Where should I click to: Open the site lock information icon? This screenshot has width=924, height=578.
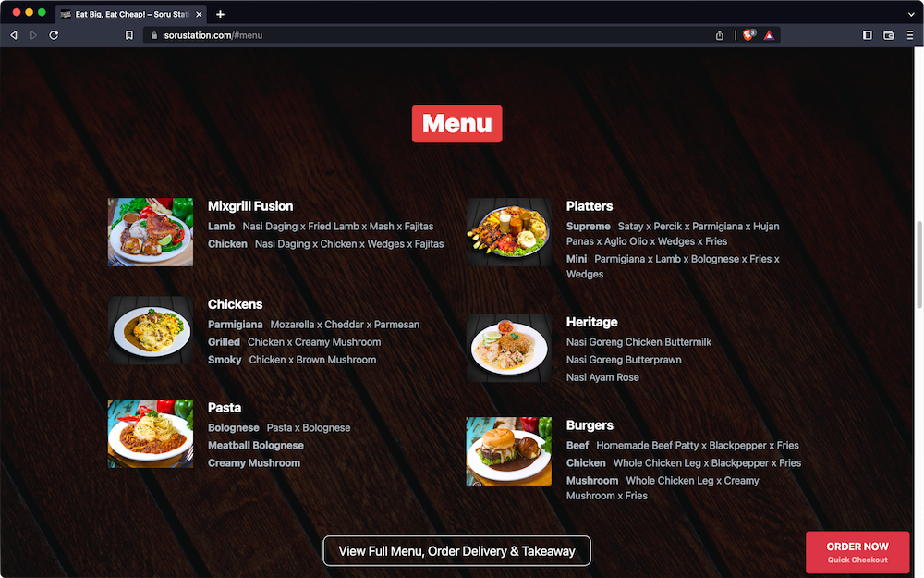click(153, 35)
